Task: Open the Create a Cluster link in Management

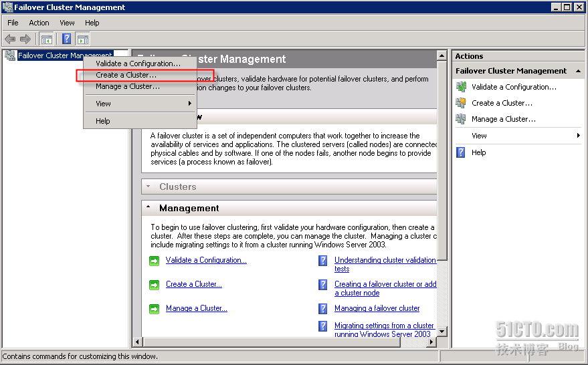Action: 194,284
